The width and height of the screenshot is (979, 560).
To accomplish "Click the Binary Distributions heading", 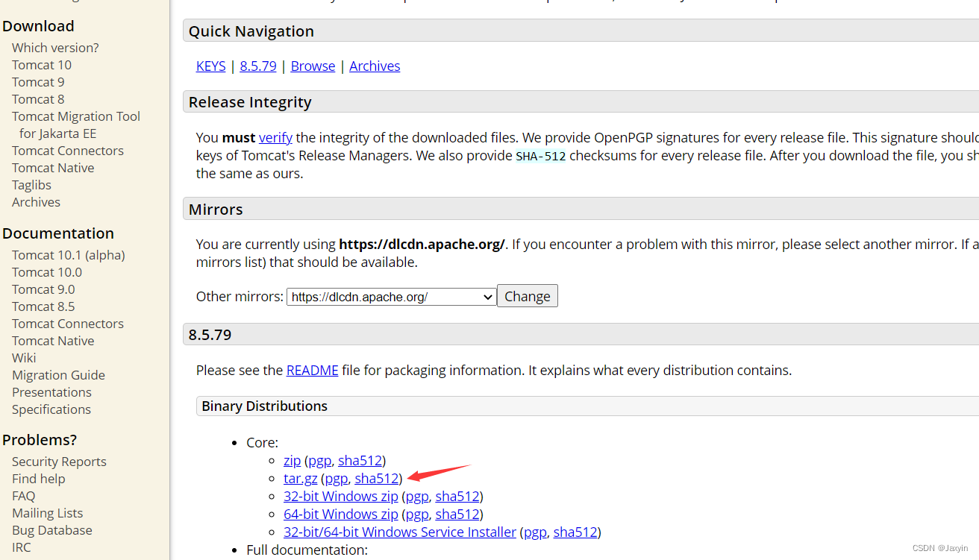I will (x=265, y=406).
